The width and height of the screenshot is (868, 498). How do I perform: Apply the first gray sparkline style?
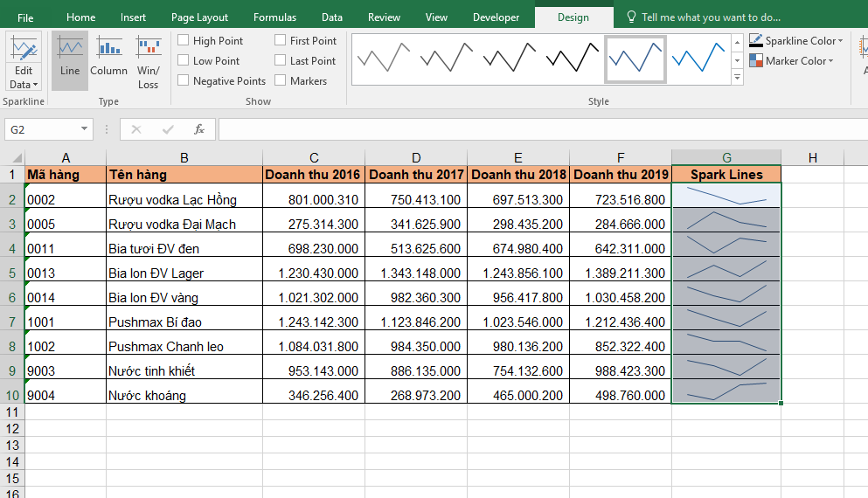(x=383, y=59)
